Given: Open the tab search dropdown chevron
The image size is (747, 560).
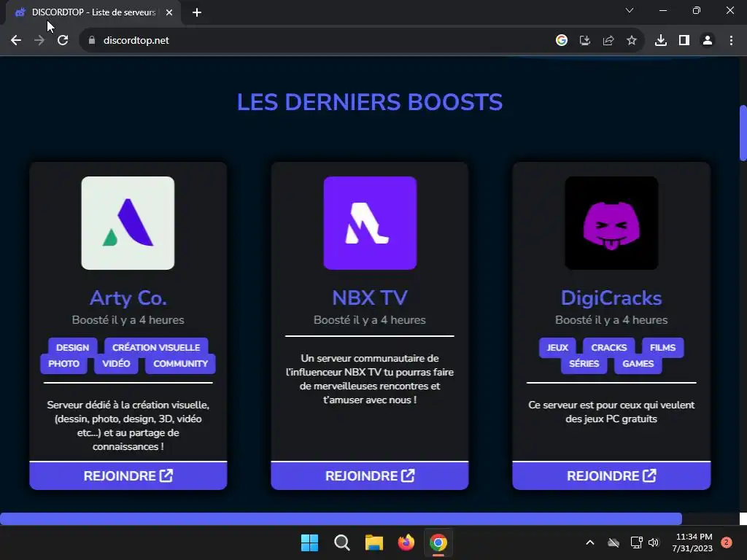Looking at the screenshot, I should [630, 10].
